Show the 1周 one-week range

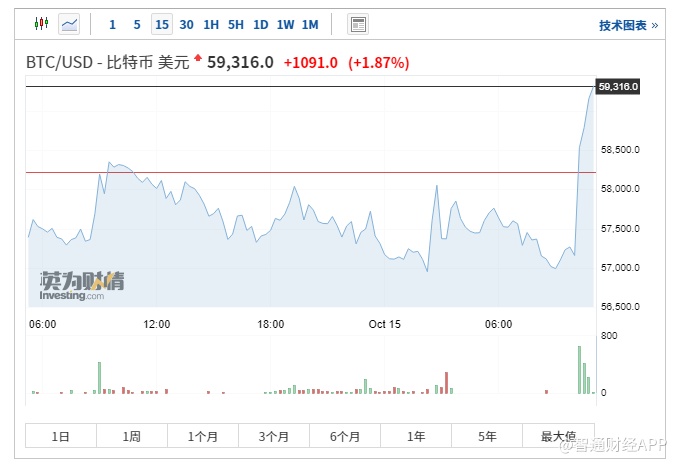click(132, 436)
